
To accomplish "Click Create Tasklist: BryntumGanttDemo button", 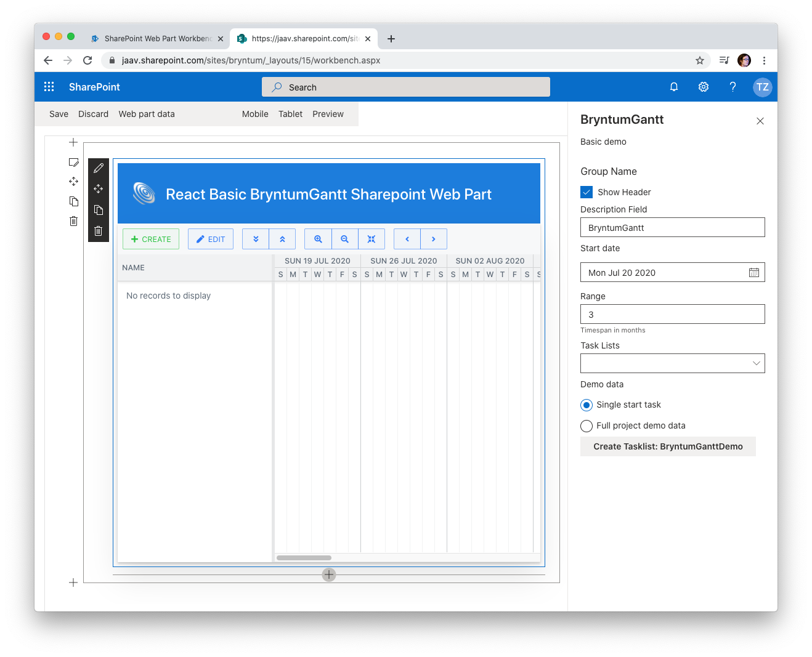I will pyautogui.click(x=668, y=446).
